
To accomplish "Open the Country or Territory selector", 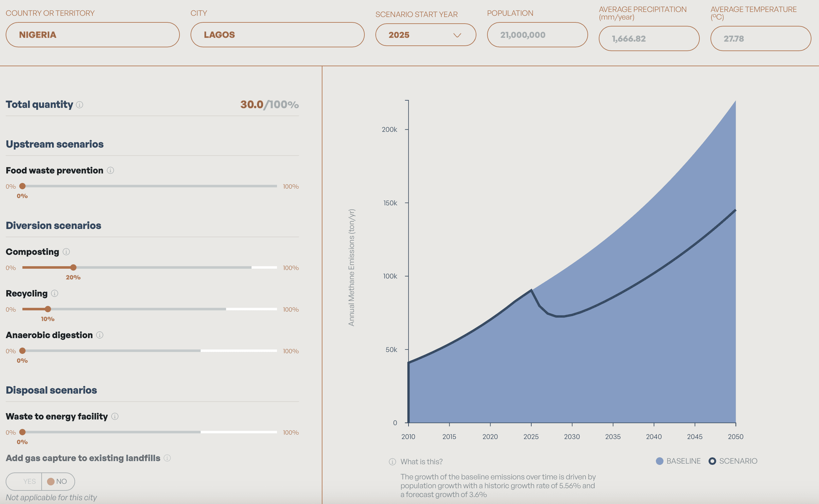I will click(92, 35).
